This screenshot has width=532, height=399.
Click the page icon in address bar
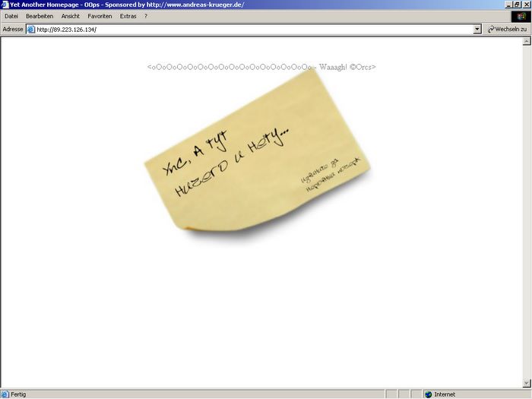30,29
